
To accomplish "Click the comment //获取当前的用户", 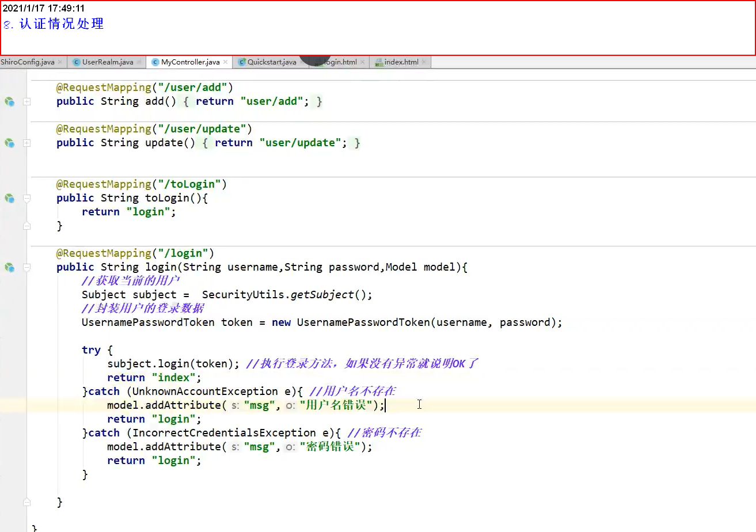I will pyautogui.click(x=131, y=281).
